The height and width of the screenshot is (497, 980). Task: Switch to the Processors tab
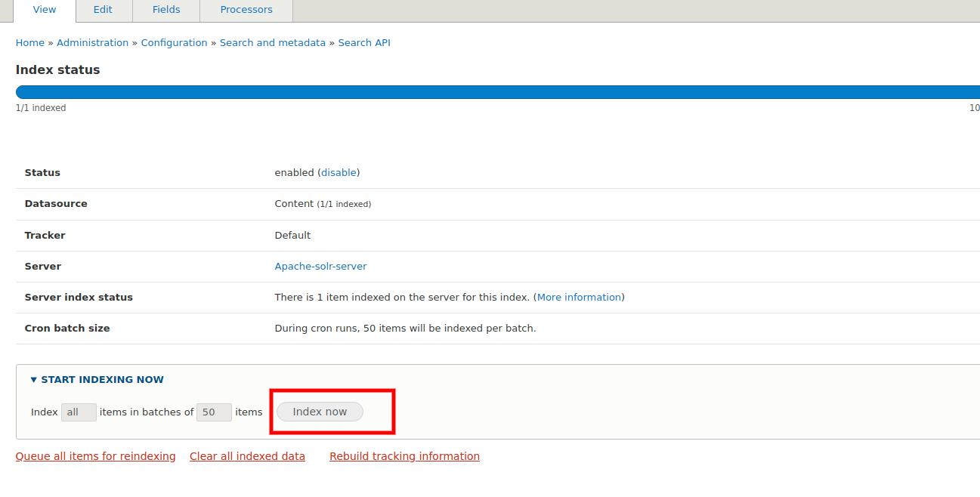[x=246, y=10]
